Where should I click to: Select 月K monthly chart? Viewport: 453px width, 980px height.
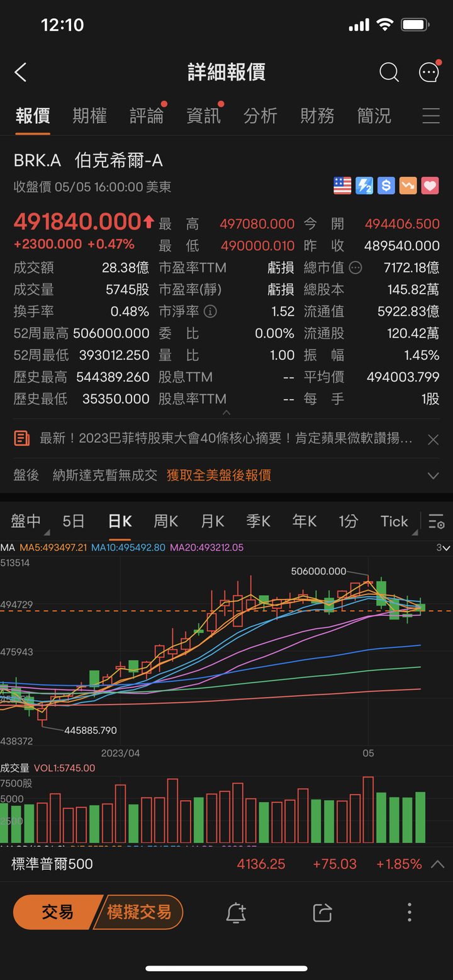213,521
